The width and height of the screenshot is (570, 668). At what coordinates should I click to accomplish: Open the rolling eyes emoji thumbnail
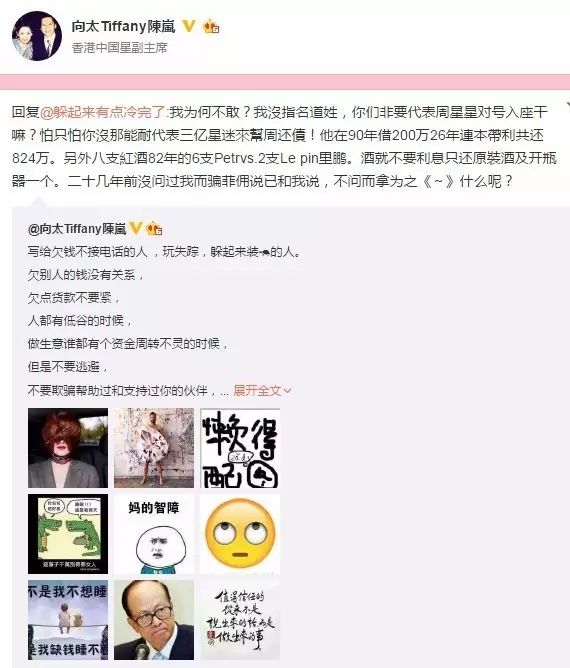point(240,534)
